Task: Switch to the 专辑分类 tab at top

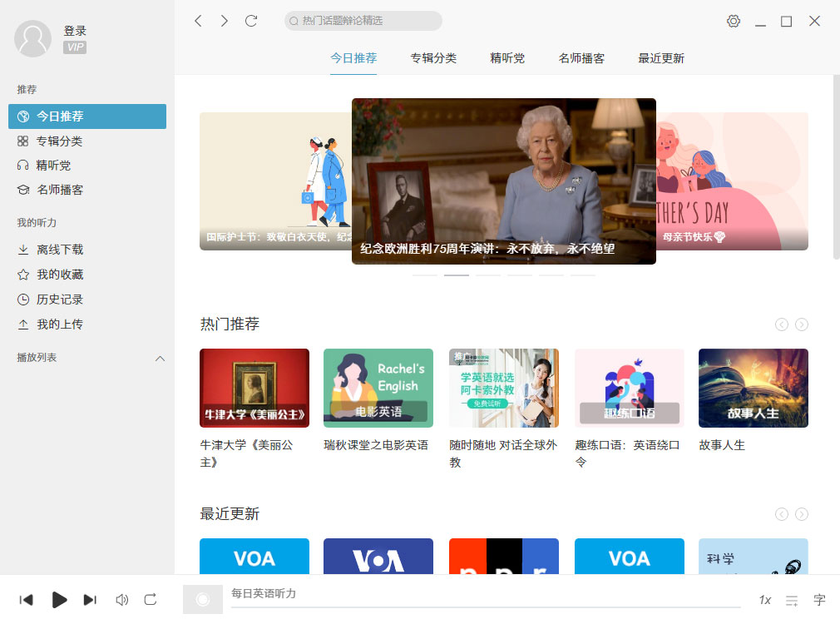Action: coord(433,58)
